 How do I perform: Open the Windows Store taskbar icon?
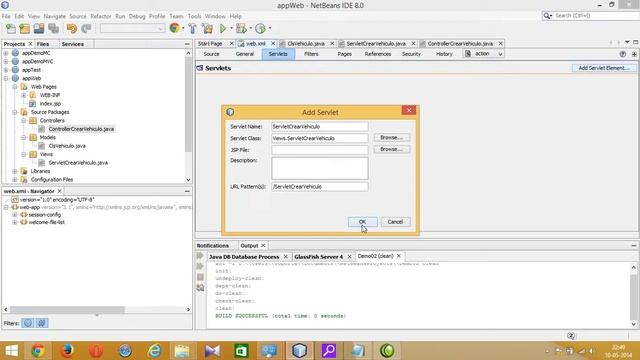[x=241, y=351]
